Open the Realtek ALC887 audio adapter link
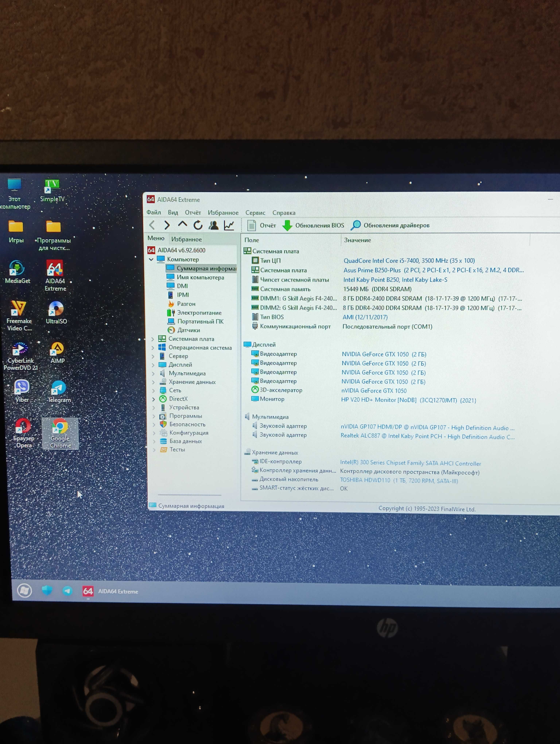 (x=427, y=437)
